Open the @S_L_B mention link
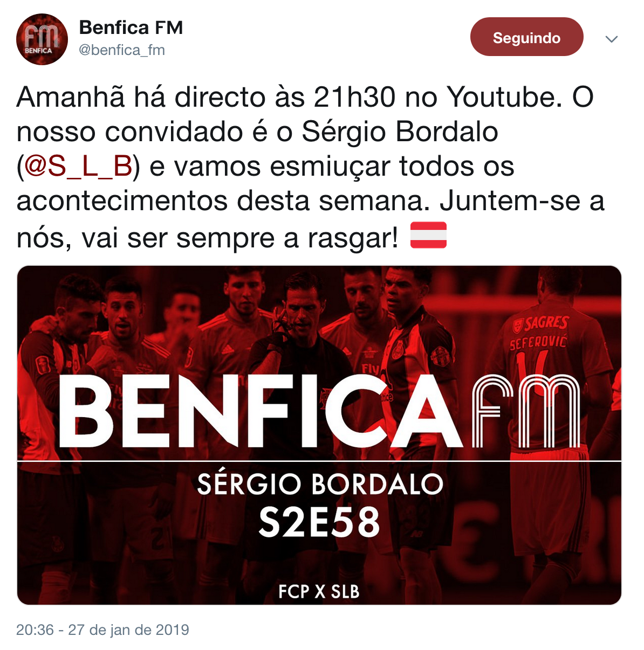Viewport: 644px width, 650px height. (x=78, y=166)
